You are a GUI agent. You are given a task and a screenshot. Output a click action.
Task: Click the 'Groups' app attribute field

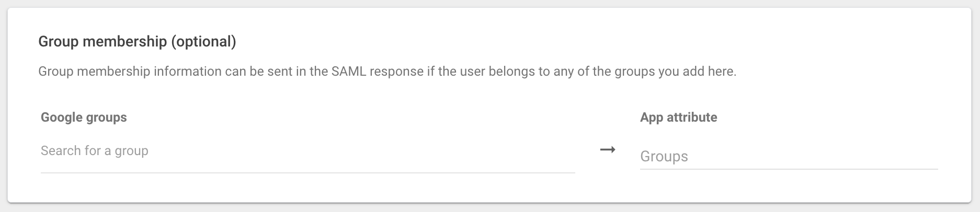click(x=789, y=157)
